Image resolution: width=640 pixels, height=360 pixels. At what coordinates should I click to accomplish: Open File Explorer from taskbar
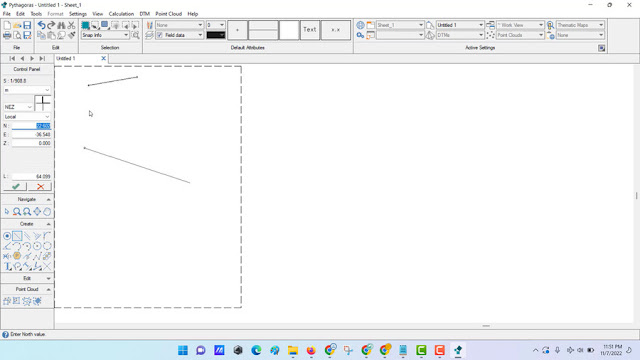coord(293,350)
